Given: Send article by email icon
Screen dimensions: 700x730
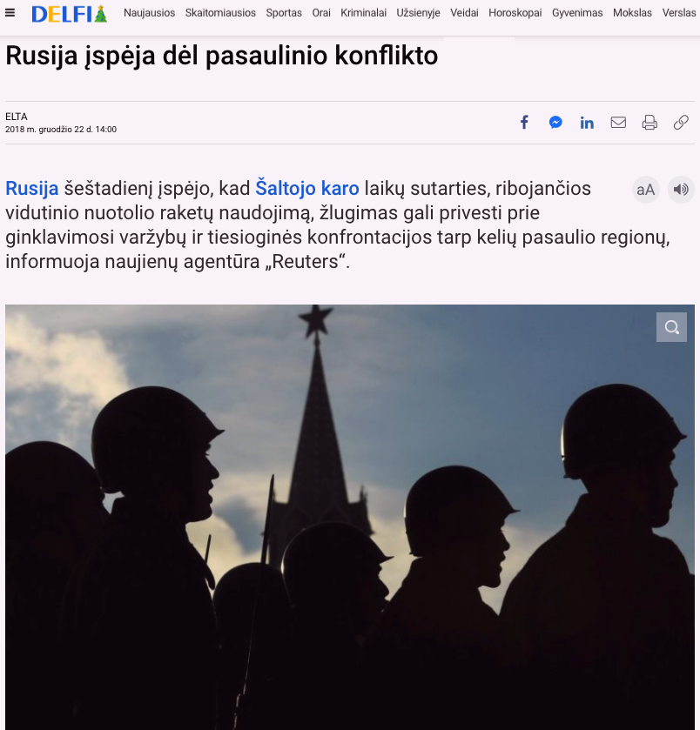Looking at the screenshot, I should 618,123.
